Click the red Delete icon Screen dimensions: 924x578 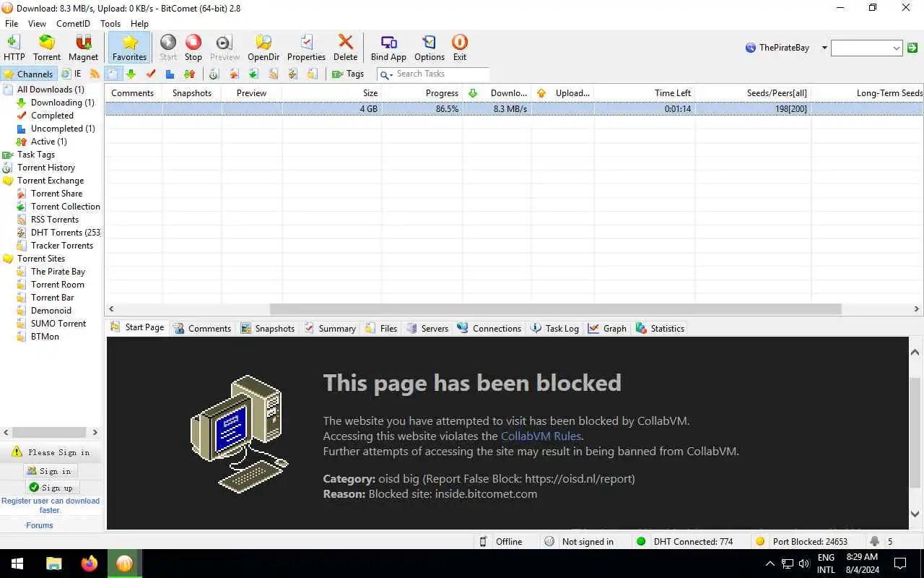point(345,48)
